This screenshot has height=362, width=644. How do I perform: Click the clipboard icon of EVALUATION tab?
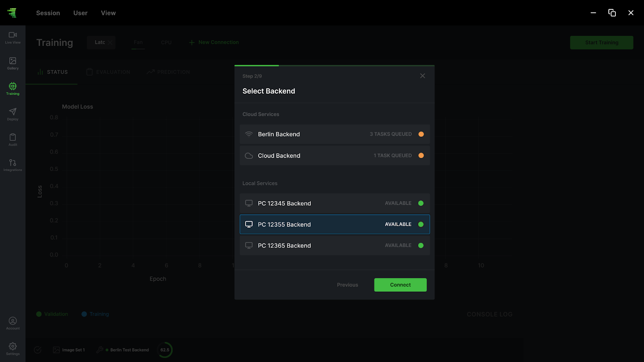click(x=89, y=72)
